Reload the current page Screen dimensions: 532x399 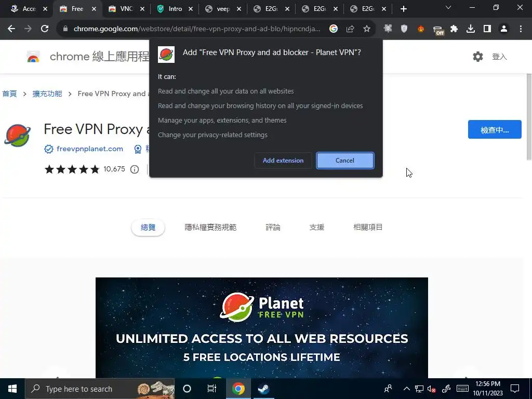click(x=45, y=29)
